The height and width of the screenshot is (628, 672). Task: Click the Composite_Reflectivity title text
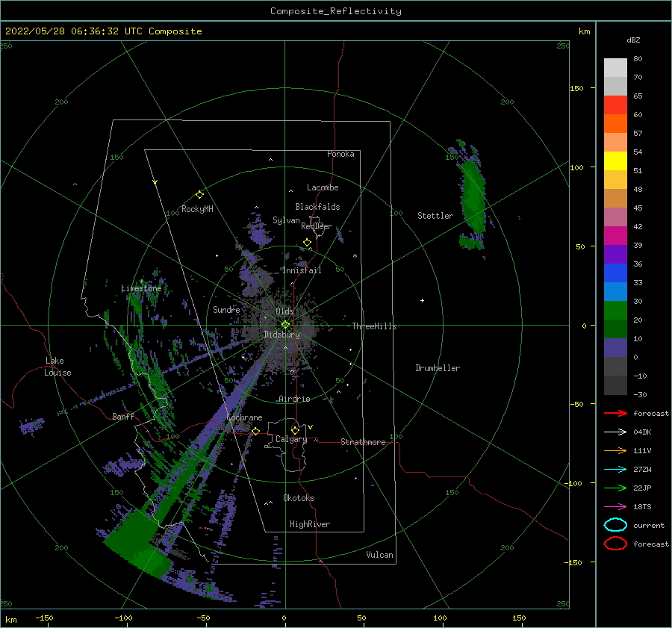336,11
